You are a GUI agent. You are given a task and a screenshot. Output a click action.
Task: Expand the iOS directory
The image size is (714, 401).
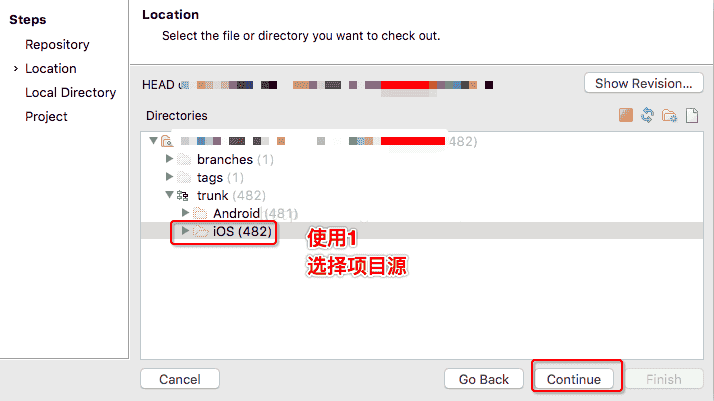[x=186, y=232]
